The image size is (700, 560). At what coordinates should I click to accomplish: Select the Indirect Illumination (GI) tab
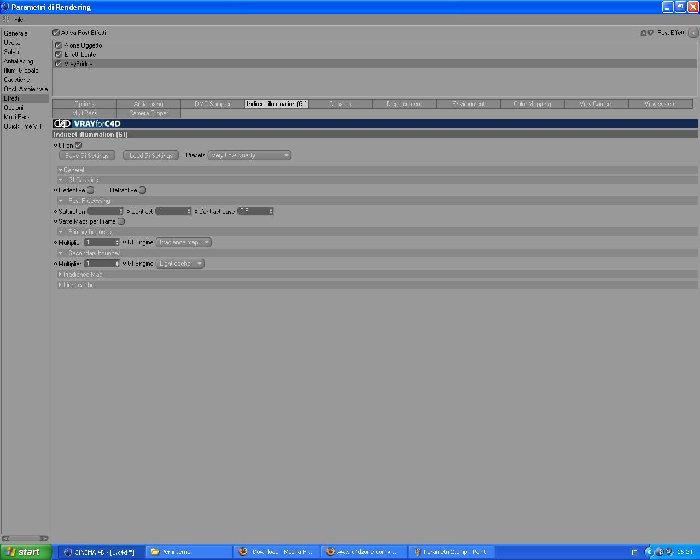click(x=276, y=104)
